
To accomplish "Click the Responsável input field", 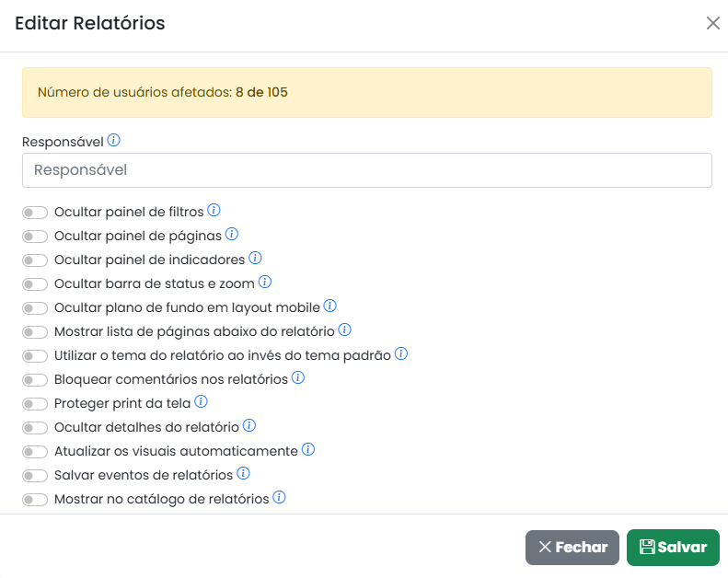I will point(366,170).
